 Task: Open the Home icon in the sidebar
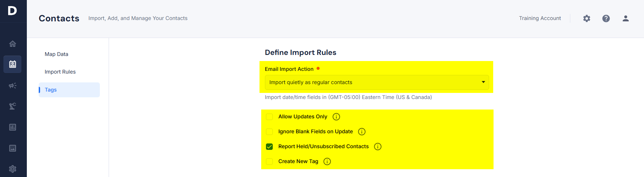[13, 44]
